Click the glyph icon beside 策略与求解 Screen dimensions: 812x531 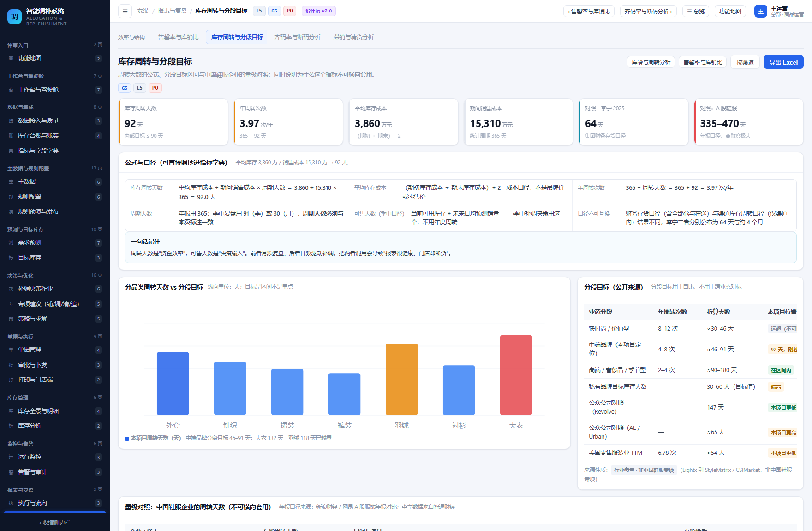tap(11, 319)
